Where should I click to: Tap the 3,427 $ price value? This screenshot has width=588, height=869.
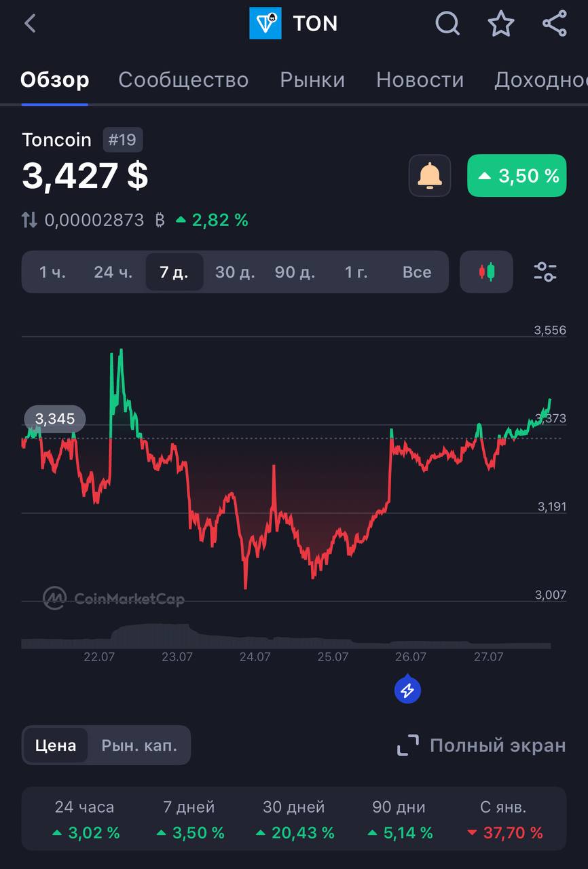click(x=85, y=176)
